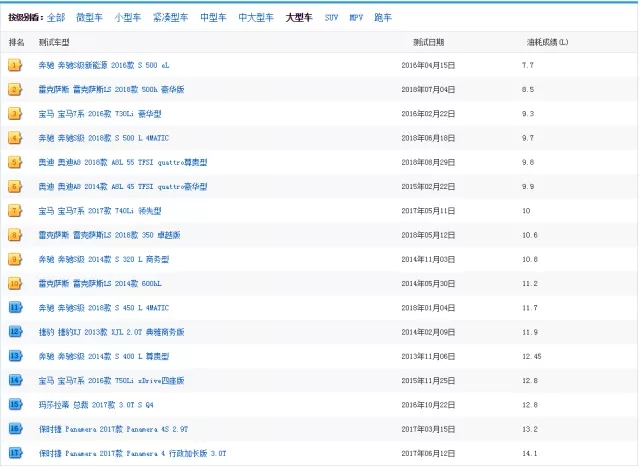Click rank 9 orange badge icon
The height and width of the screenshot is (468, 640).
click(x=15, y=259)
